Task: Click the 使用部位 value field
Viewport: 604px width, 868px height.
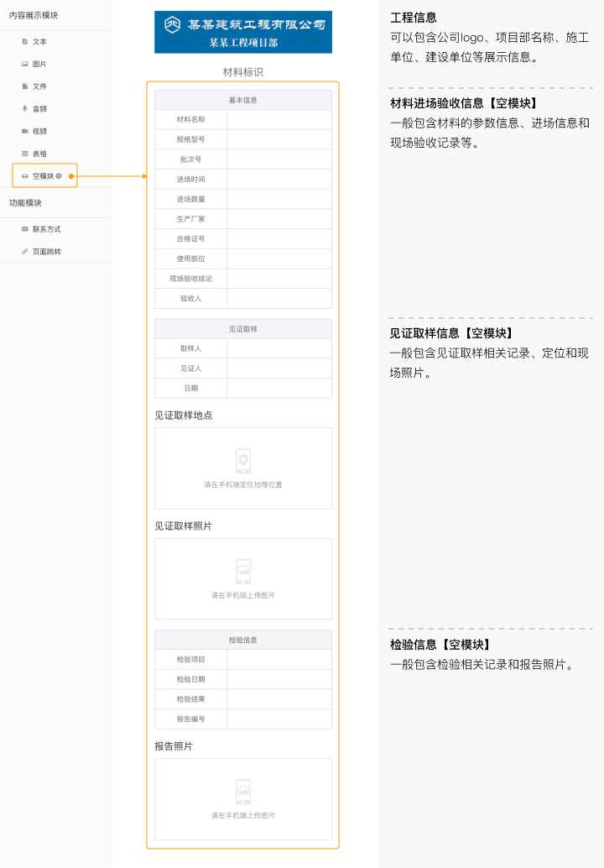Action: point(279,259)
